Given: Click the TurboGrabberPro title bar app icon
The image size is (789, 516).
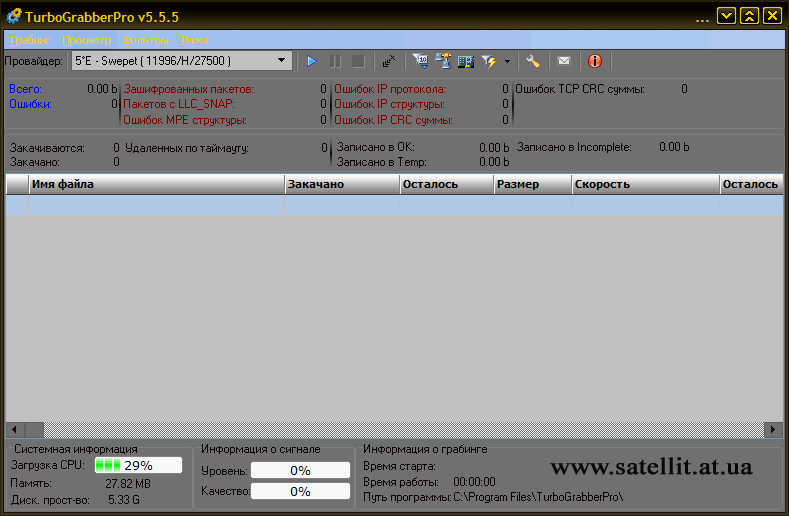Looking at the screenshot, I should [x=14, y=16].
